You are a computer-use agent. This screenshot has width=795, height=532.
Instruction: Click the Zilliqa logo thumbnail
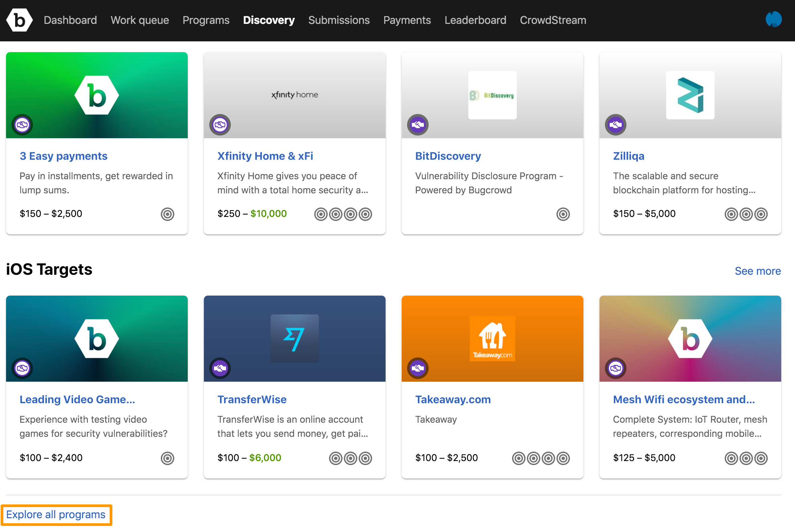690,95
